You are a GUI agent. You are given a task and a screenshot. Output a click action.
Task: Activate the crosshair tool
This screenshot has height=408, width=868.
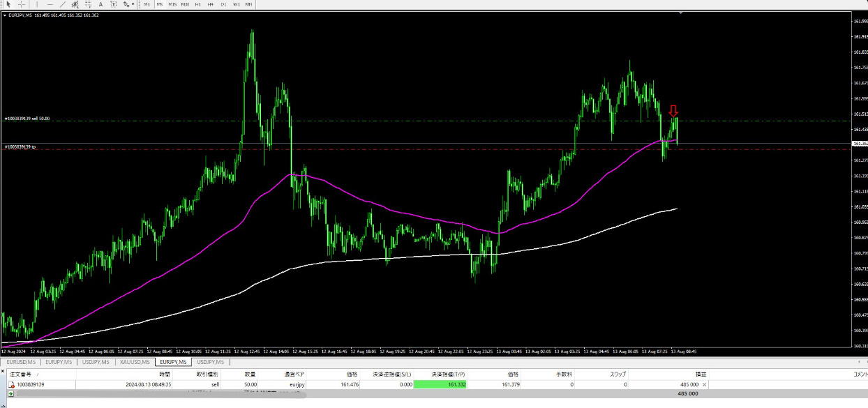22,4
